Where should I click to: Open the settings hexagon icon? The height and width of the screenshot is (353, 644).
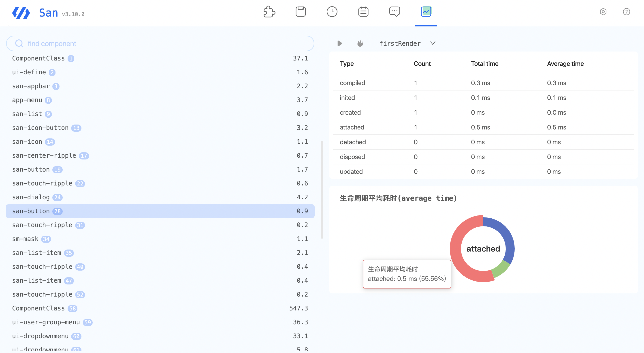603,12
